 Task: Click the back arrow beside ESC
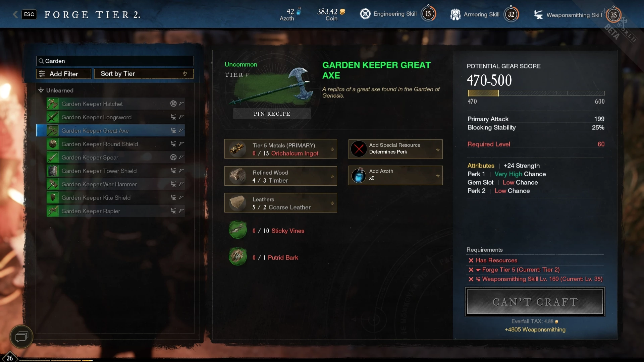pyautogui.click(x=15, y=14)
